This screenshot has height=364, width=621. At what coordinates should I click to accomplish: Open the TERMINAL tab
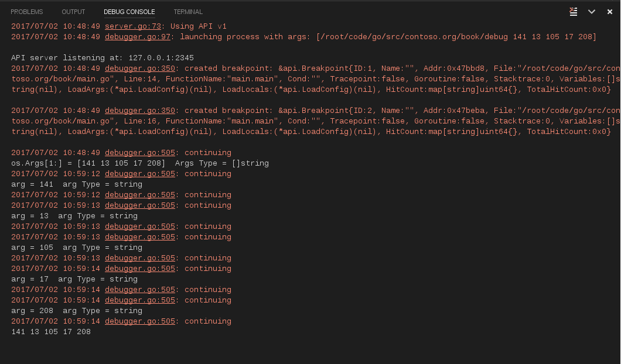[187, 11]
